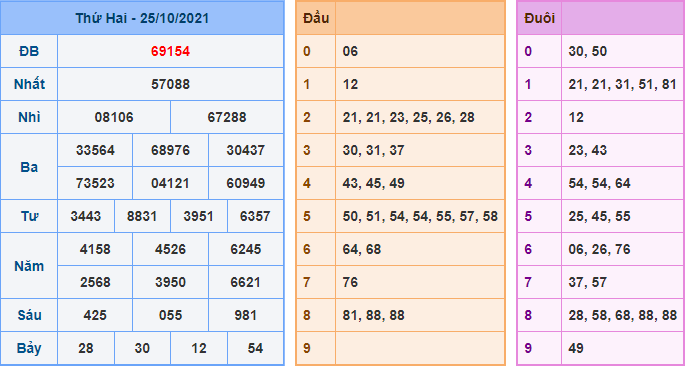Image resolution: width=686 pixels, height=366 pixels.
Task: Click the Tư row label
Action: coord(29,216)
